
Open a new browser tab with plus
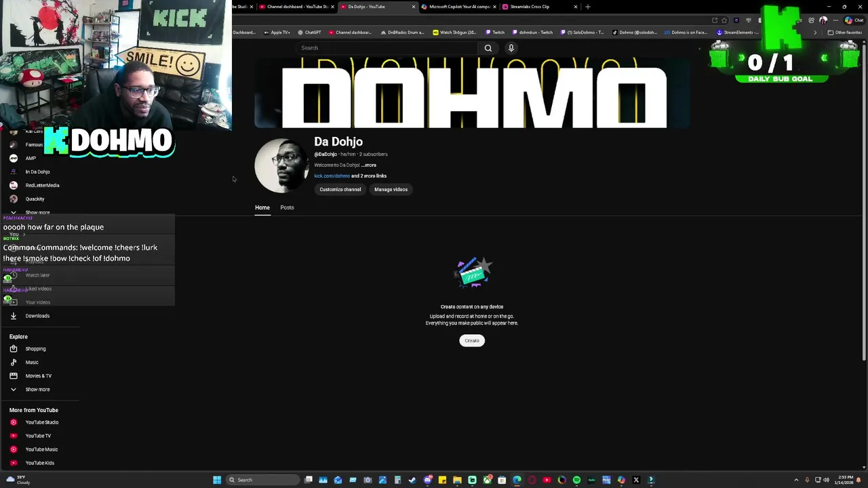pyautogui.click(x=588, y=7)
